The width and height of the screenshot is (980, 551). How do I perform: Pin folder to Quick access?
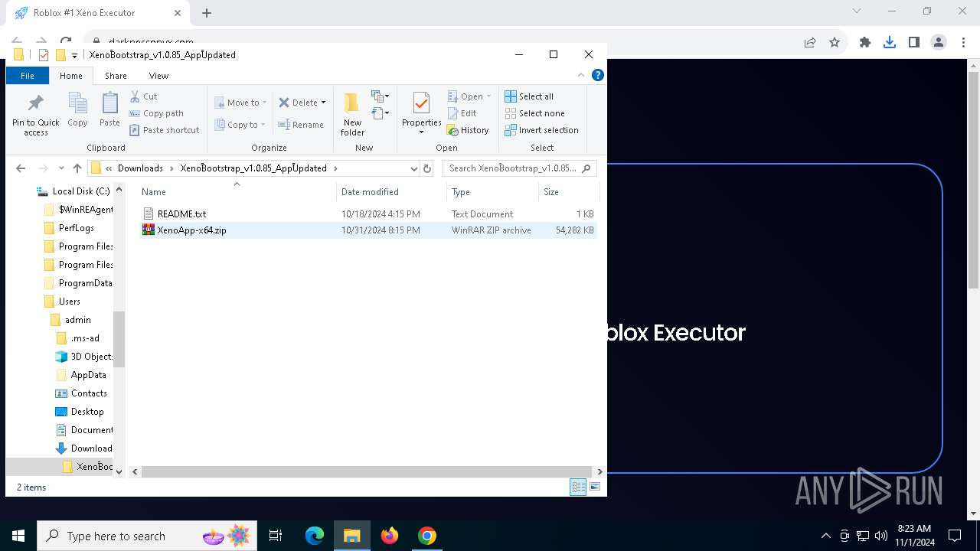coord(35,116)
